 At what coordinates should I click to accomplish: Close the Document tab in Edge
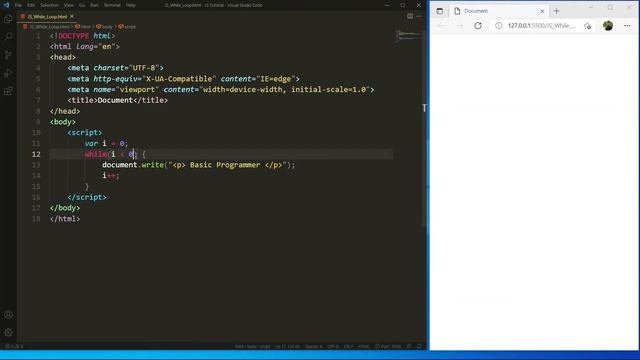(542, 11)
